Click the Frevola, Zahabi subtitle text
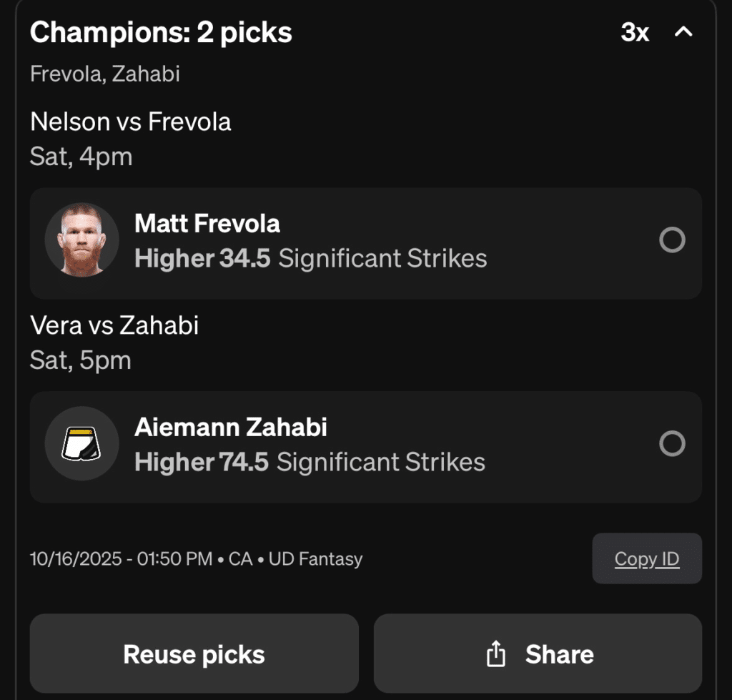This screenshot has height=700, width=732. pyautogui.click(x=105, y=74)
